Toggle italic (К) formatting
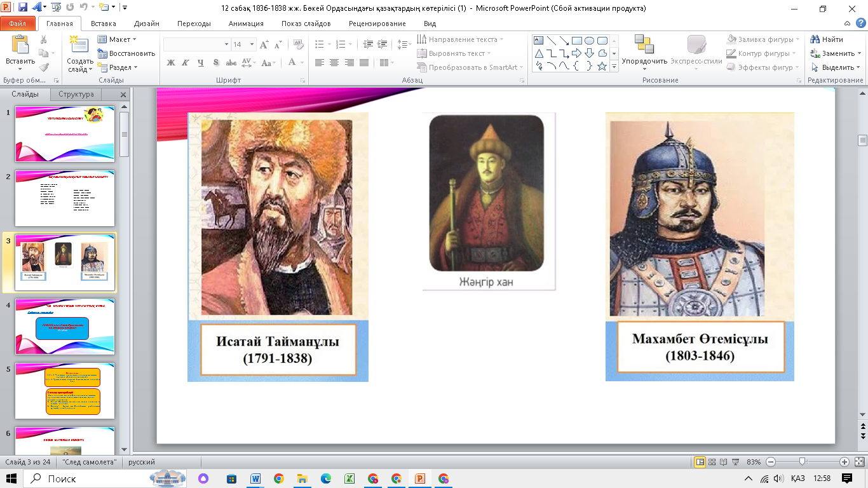 (186, 63)
